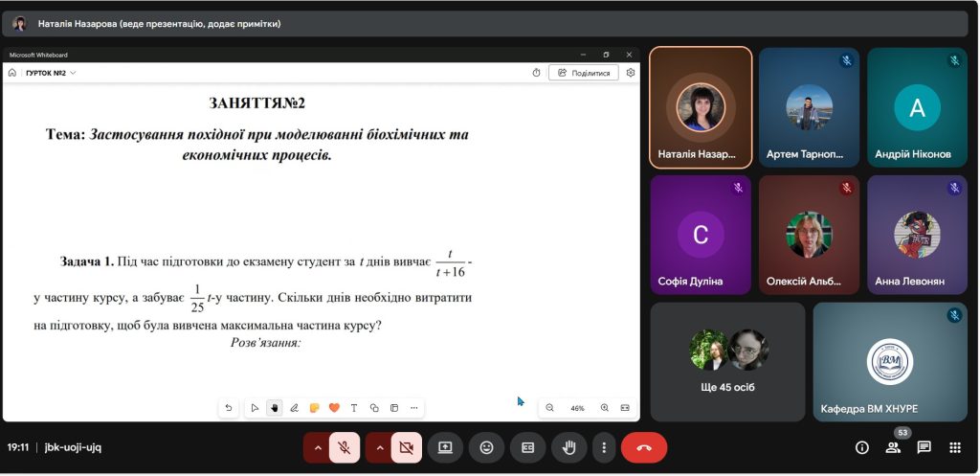Screen dimensions: 980x476
Task: Add a sticky note
Action: [314, 408]
